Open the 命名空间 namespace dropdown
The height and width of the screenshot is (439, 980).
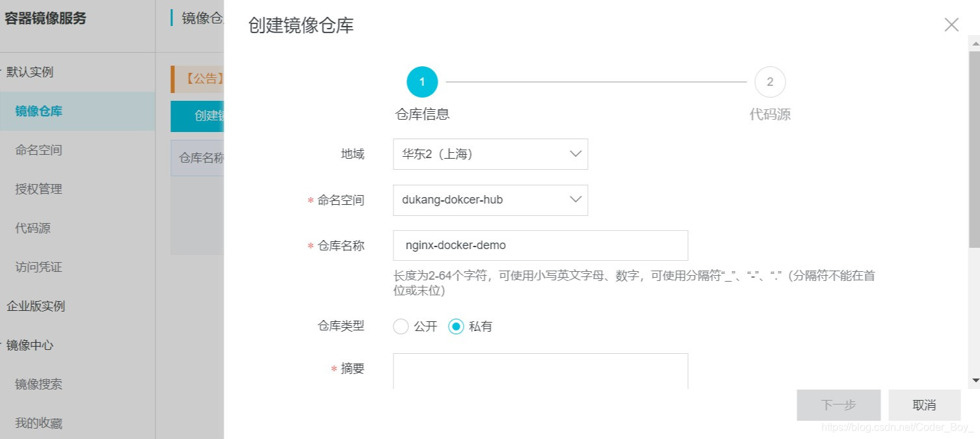click(x=490, y=200)
